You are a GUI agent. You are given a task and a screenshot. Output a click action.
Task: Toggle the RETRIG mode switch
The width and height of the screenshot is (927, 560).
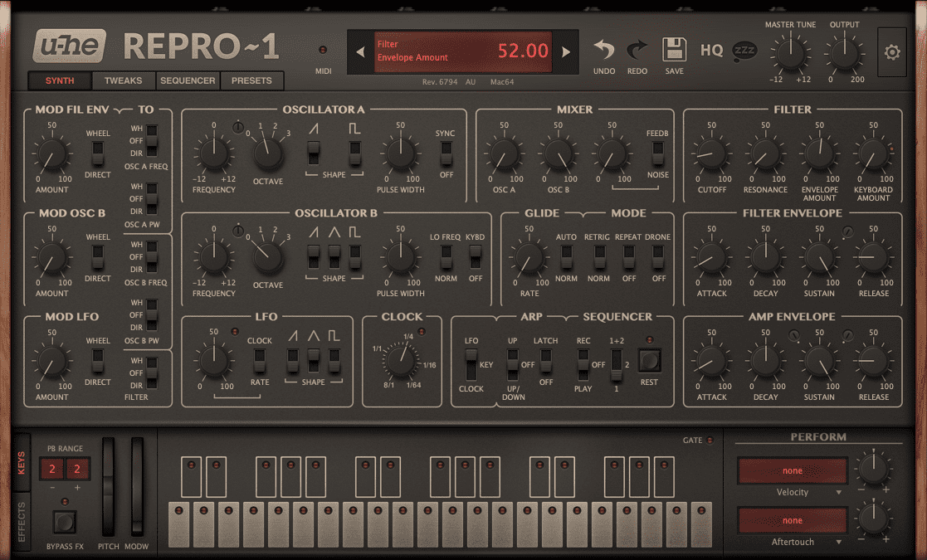coord(599,256)
